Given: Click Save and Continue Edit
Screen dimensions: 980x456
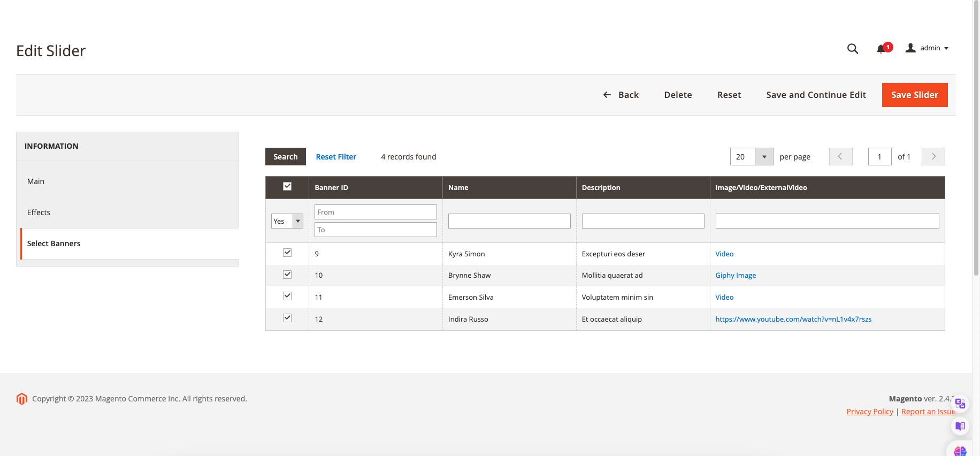Looking at the screenshot, I should pyautogui.click(x=816, y=95).
